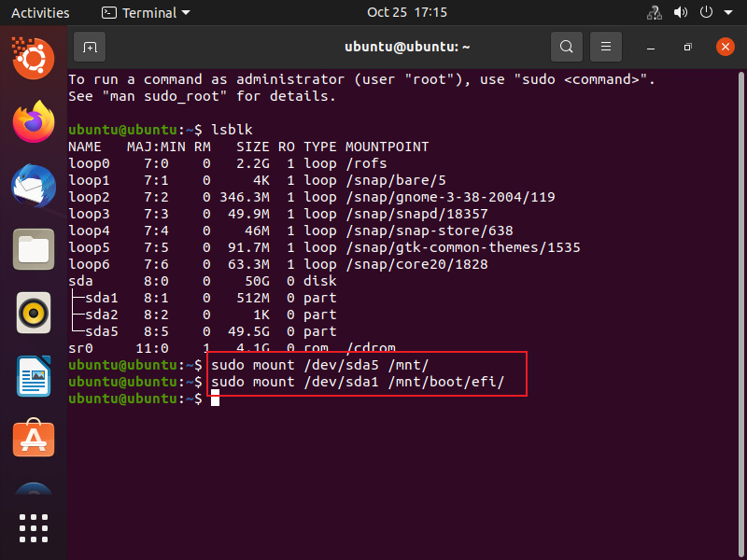This screenshot has height=560, width=747.
Task: Launch Rhythmbox music player
Action: point(34,313)
